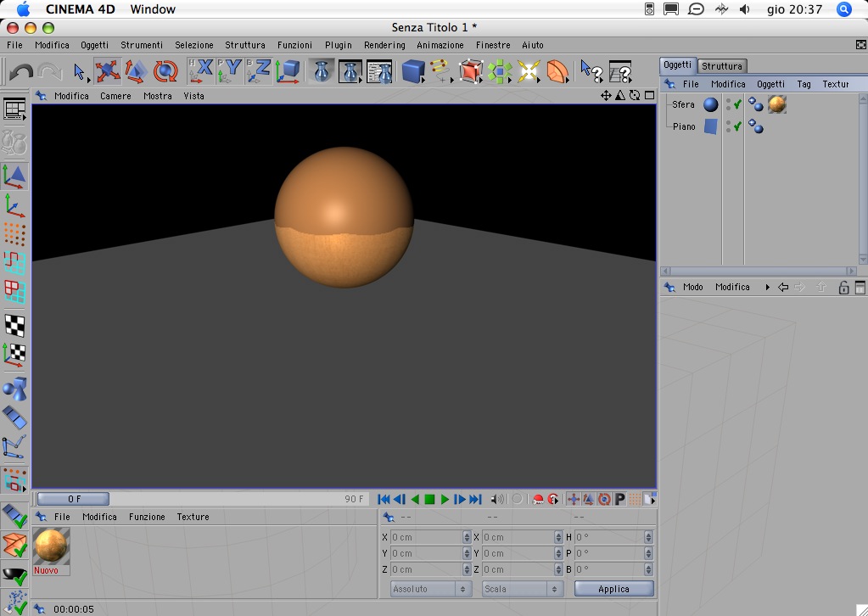Open the Rendering menu
Screen dimensions: 868x616
pyautogui.click(x=384, y=45)
